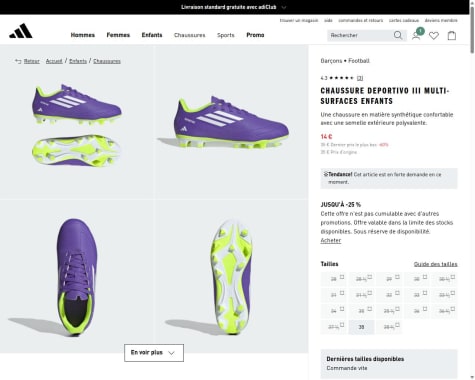Open 'trouver un magasin' link

(299, 21)
